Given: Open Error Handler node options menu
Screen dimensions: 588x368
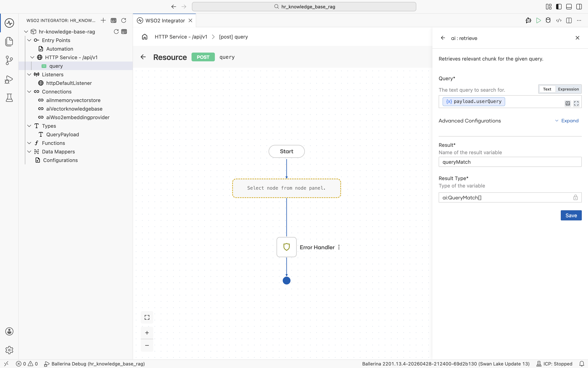Looking at the screenshot, I should 339,247.
